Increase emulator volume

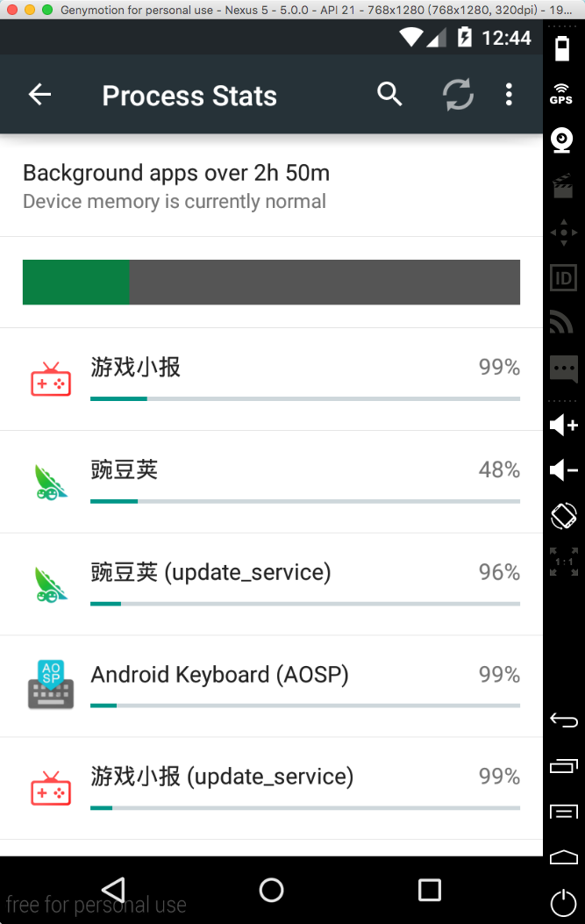[x=564, y=425]
